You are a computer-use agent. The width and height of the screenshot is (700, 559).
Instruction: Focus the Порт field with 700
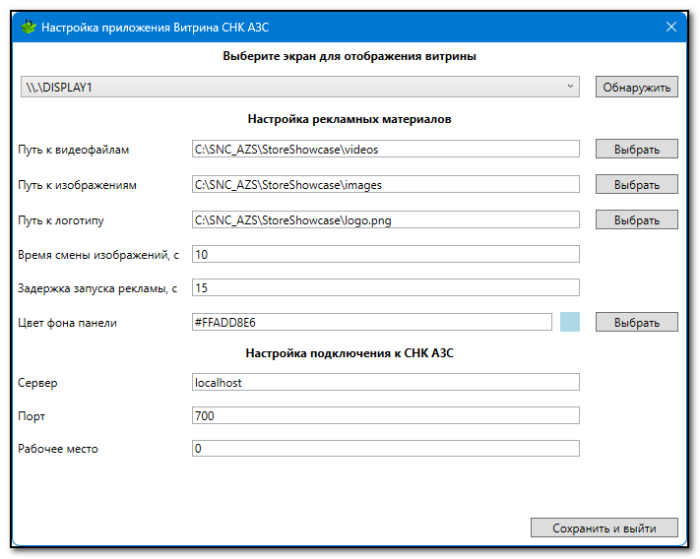pyautogui.click(x=386, y=415)
